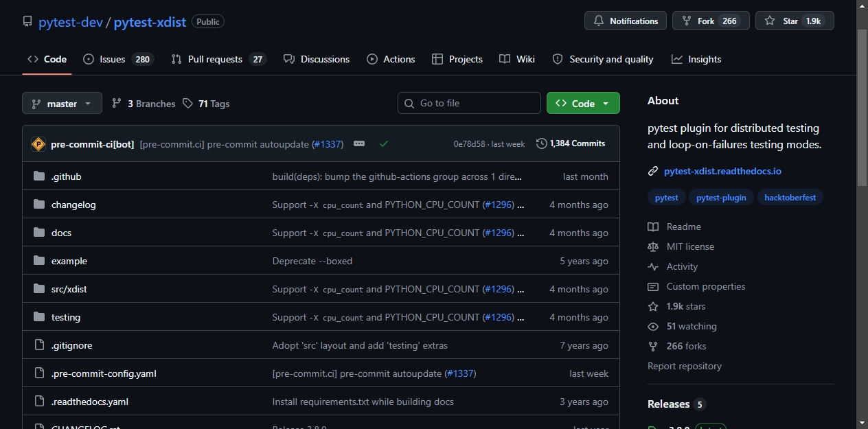
Task: Click the docs folder icon
Action: pyautogui.click(x=38, y=233)
